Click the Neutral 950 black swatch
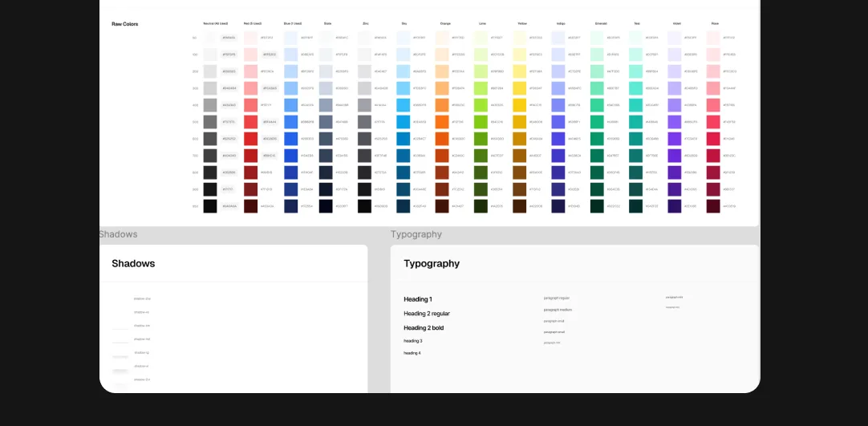 pos(210,206)
